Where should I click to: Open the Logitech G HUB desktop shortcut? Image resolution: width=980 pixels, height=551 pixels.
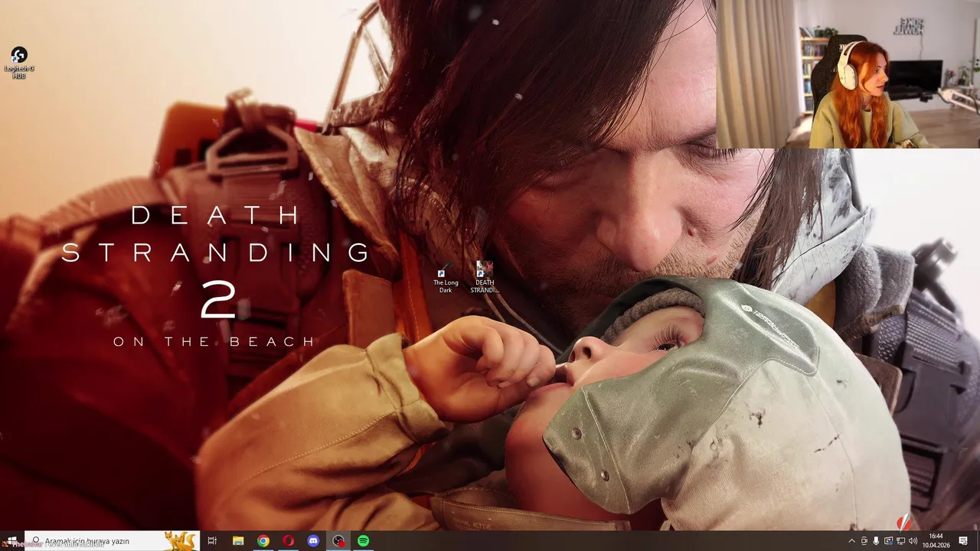(x=19, y=63)
